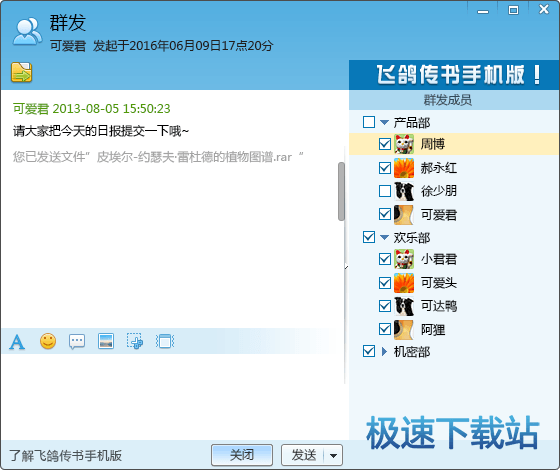Click the send file folder icon
Viewport: 560px width, 470px height.
click(21, 72)
